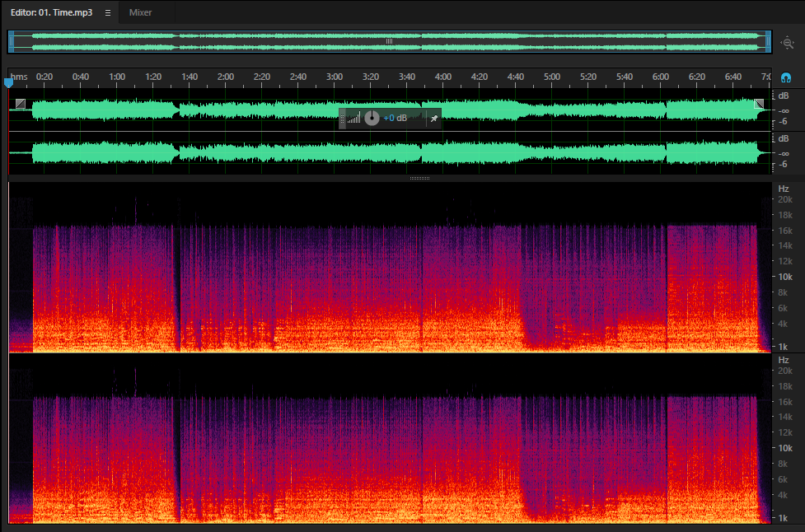Click the center grip of overview navigator
The width and height of the screenshot is (805, 532).
[389, 41]
